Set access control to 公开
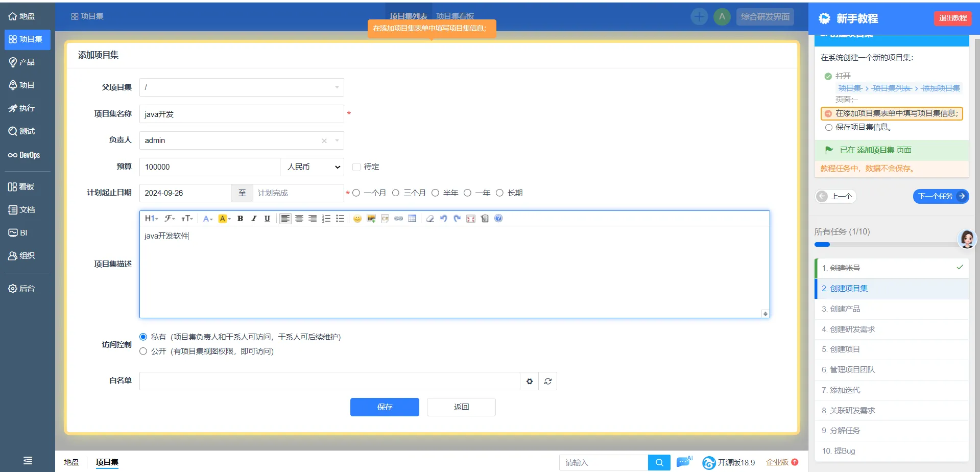The width and height of the screenshot is (980, 472). click(x=143, y=351)
